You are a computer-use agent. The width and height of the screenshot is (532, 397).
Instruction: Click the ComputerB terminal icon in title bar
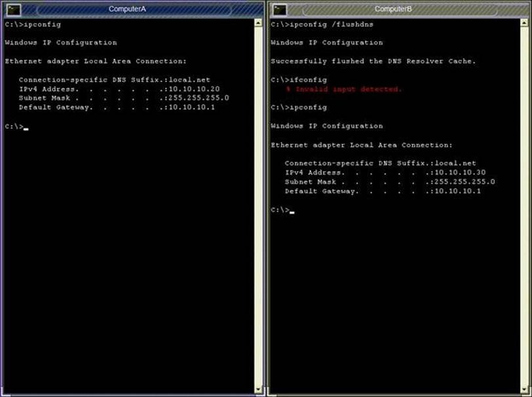[280, 9]
